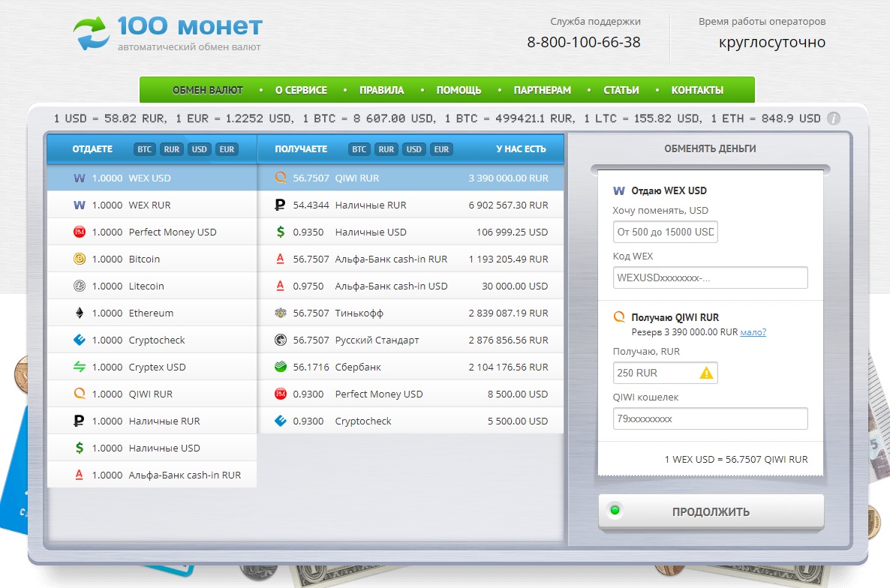Viewport: 890px width, 588px height.
Task: Click the Продолжить button
Action: pos(711,512)
